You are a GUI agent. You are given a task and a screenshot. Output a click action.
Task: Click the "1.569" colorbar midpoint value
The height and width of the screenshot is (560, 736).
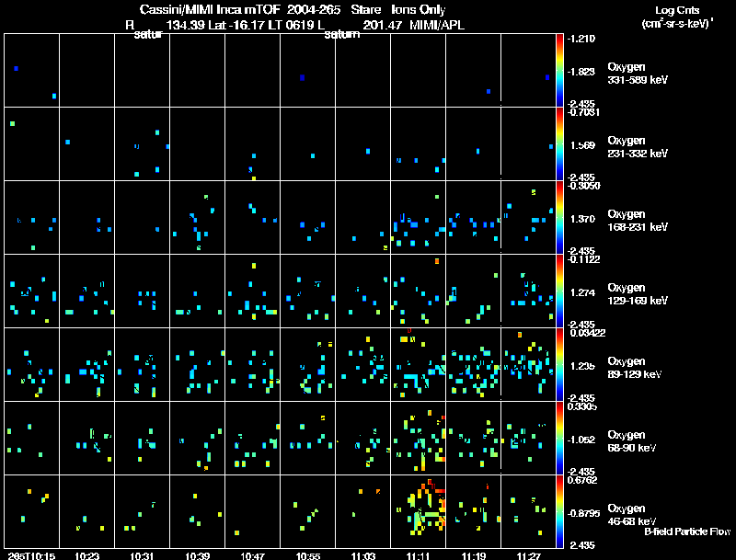click(x=582, y=145)
